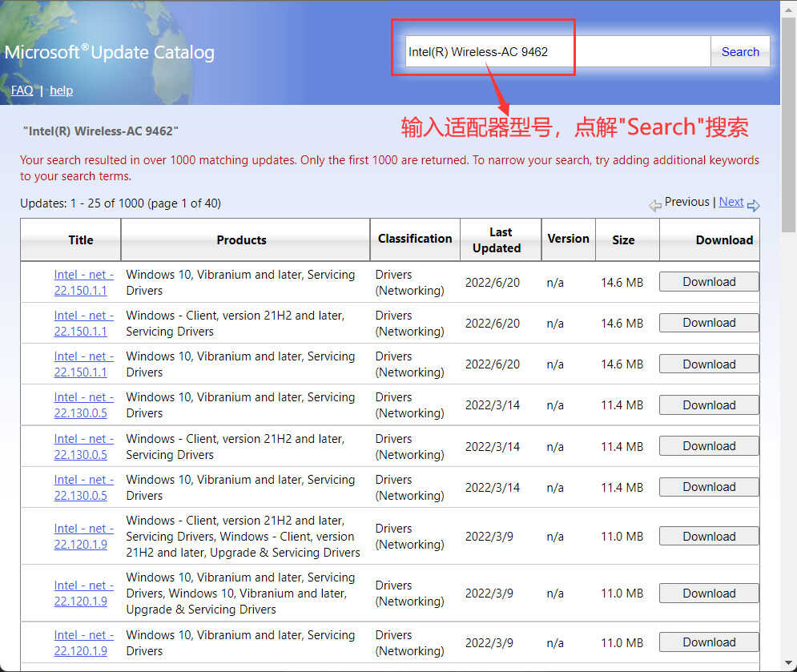This screenshot has height=672, width=797.
Task: Download 22.120.1.9 Windows Client Upgrade driver
Action: [709, 537]
